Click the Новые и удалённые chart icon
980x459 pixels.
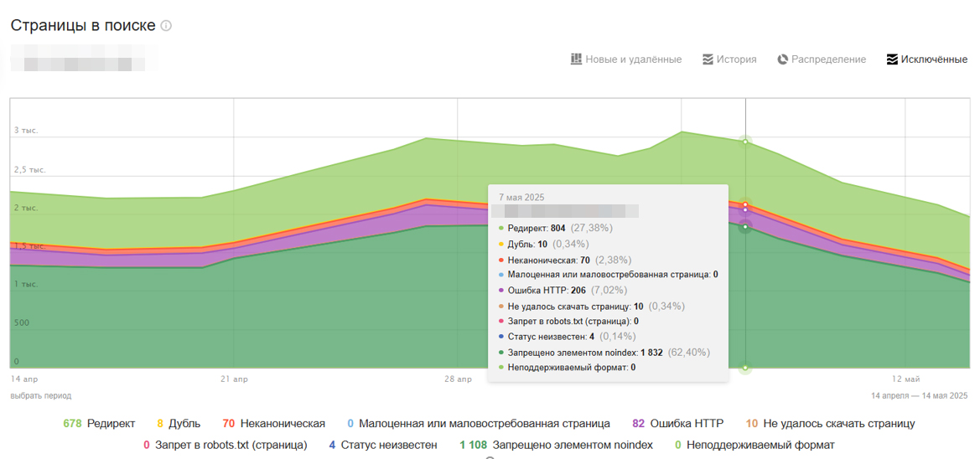point(576,59)
